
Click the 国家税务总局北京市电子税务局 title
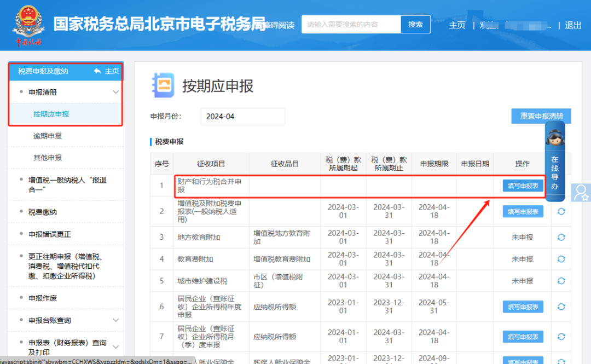pyautogui.click(x=159, y=24)
